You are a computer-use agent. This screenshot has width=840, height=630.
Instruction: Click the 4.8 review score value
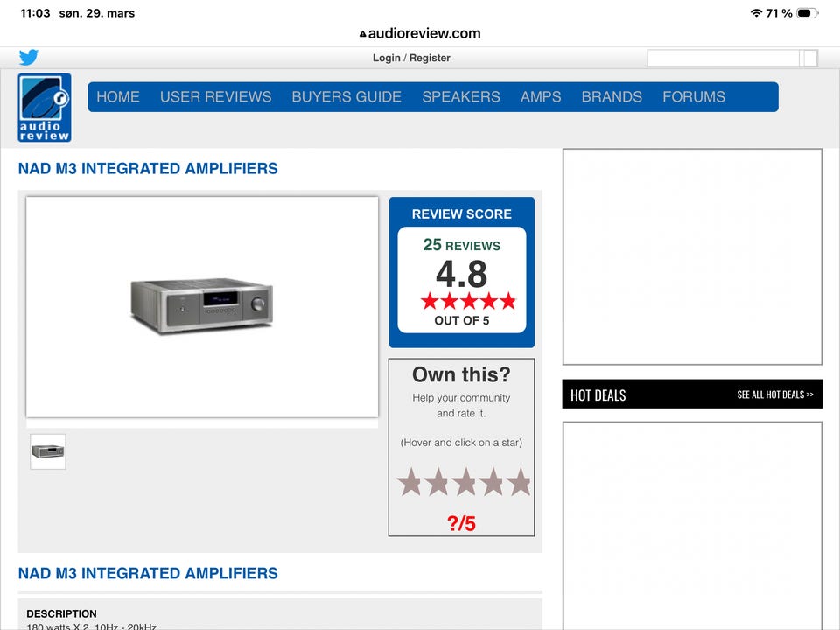(462, 274)
